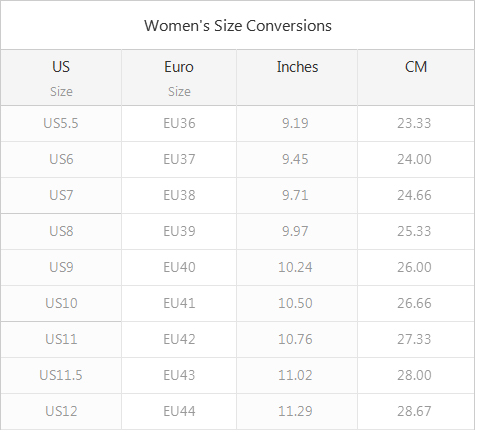Click the 24.00 CM value
This screenshot has height=432, width=477.
pos(414,159)
